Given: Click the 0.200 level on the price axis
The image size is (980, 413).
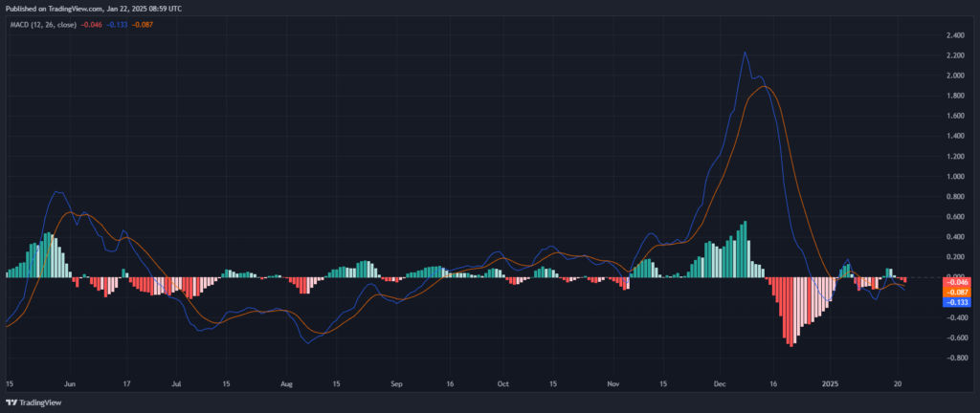Looking at the screenshot, I should (955, 257).
